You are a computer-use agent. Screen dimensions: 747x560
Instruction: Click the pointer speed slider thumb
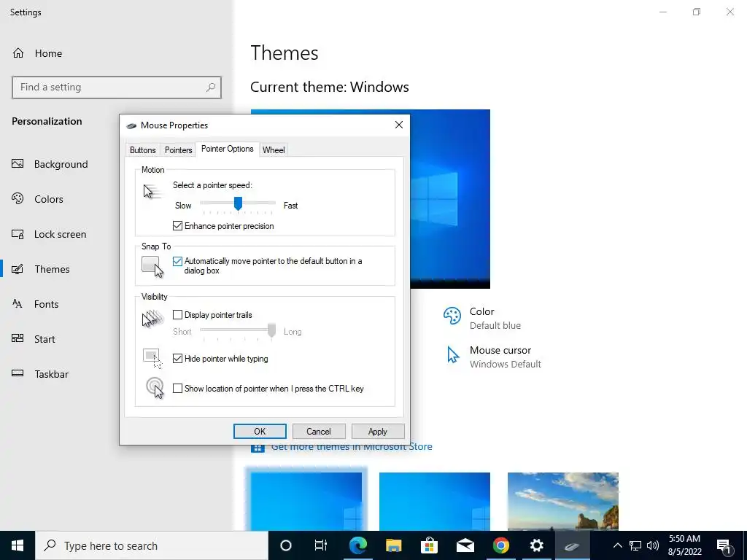click(238, 203)
